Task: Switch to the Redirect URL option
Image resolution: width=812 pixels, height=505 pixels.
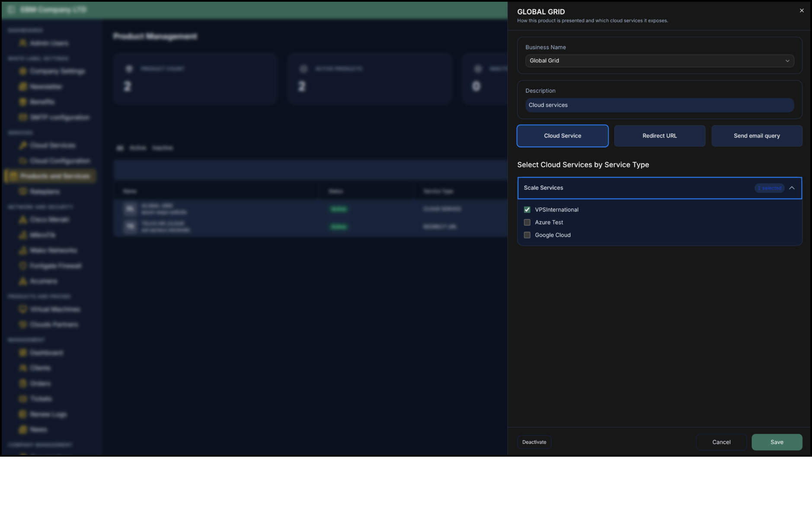Action: point(659,136)
